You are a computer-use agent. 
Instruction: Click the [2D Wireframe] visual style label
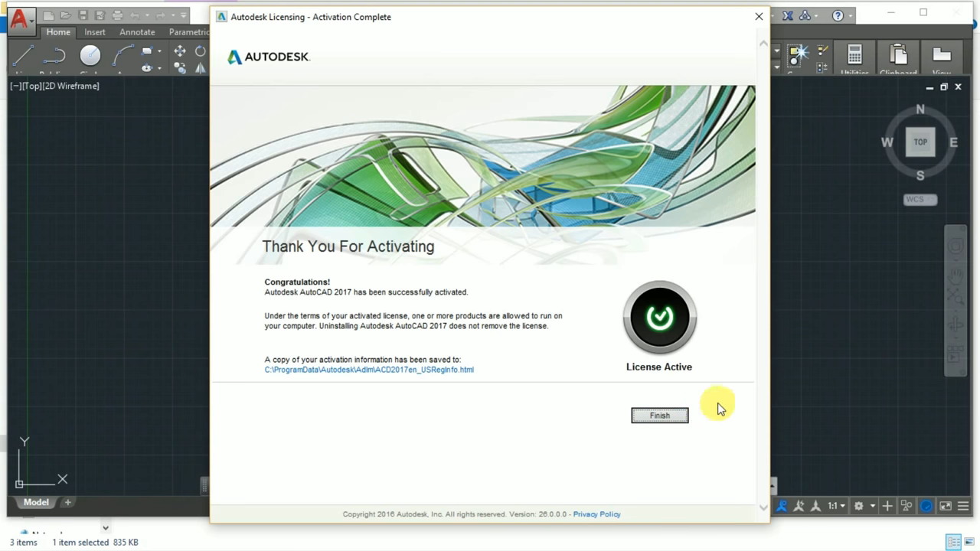pyautogui.click(x=71, y=86)
